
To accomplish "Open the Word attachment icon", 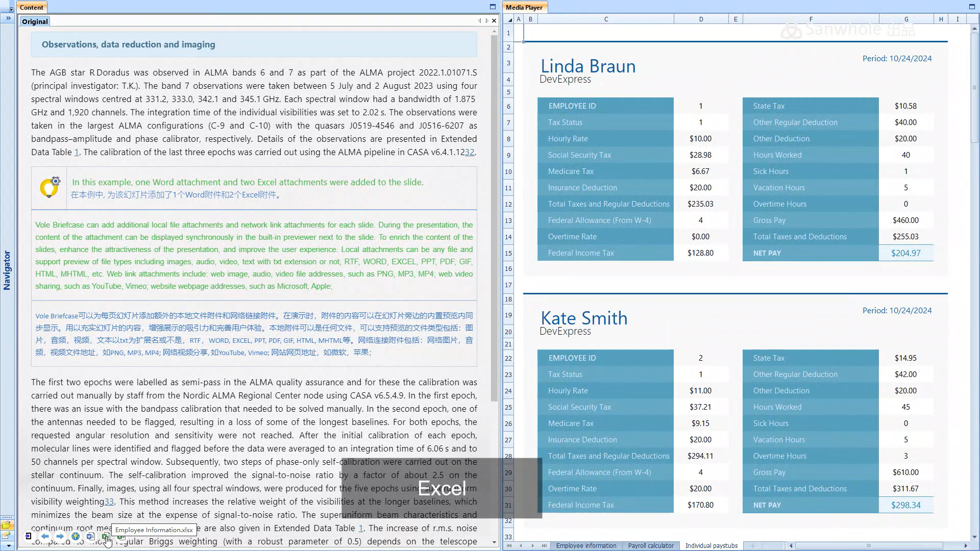I will (91, 536).
